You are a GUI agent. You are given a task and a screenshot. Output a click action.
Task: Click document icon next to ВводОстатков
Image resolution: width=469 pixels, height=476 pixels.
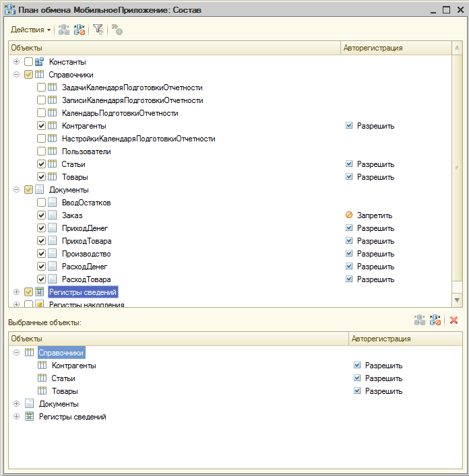coord(53,202)
